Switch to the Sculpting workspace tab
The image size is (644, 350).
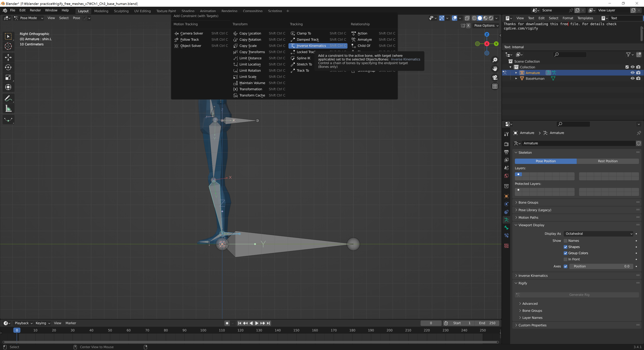click(x=121, y=11)
